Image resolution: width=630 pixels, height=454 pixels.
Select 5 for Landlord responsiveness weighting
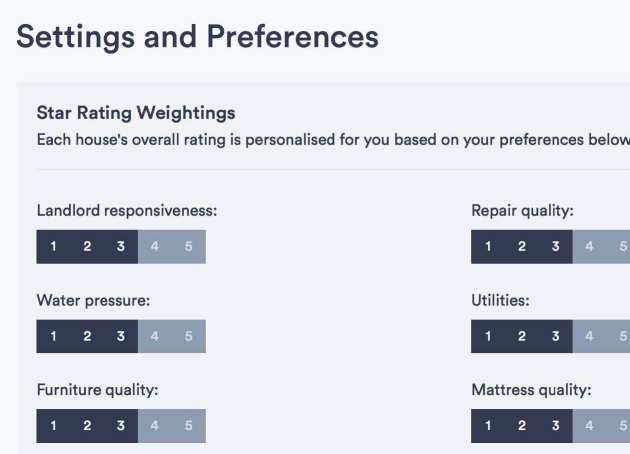(x=189, y=247)
